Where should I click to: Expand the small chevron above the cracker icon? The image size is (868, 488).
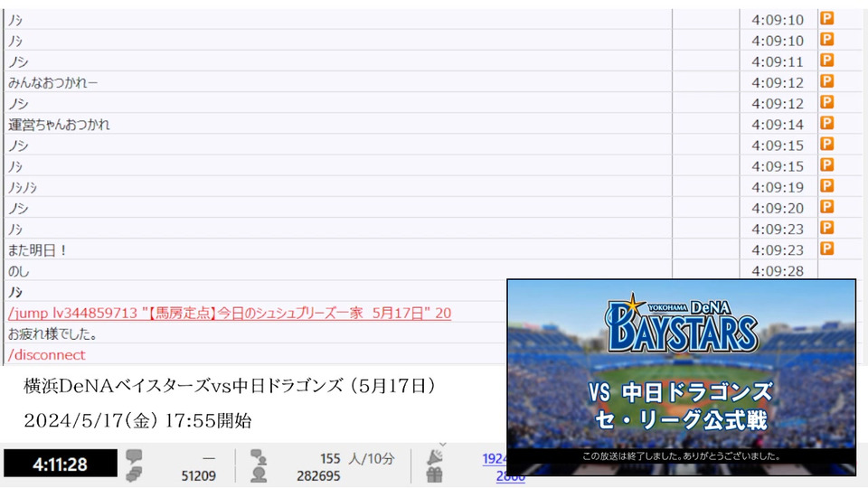point(442,444)
